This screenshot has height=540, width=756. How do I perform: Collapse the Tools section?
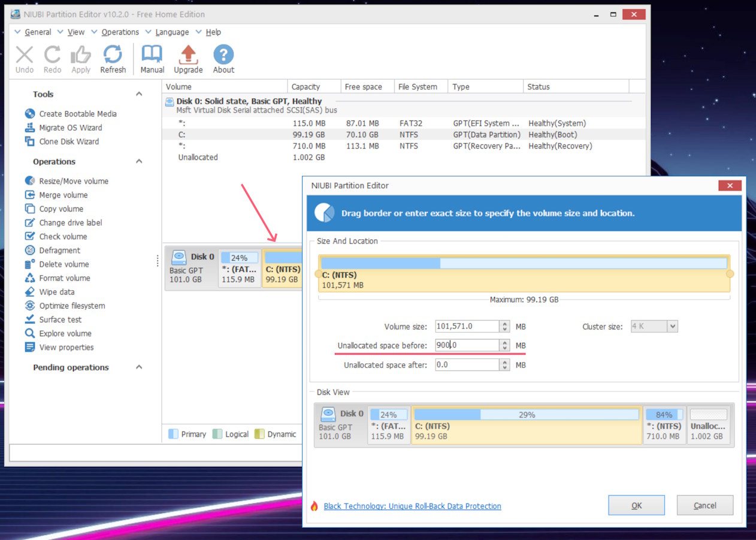point(139,94)
